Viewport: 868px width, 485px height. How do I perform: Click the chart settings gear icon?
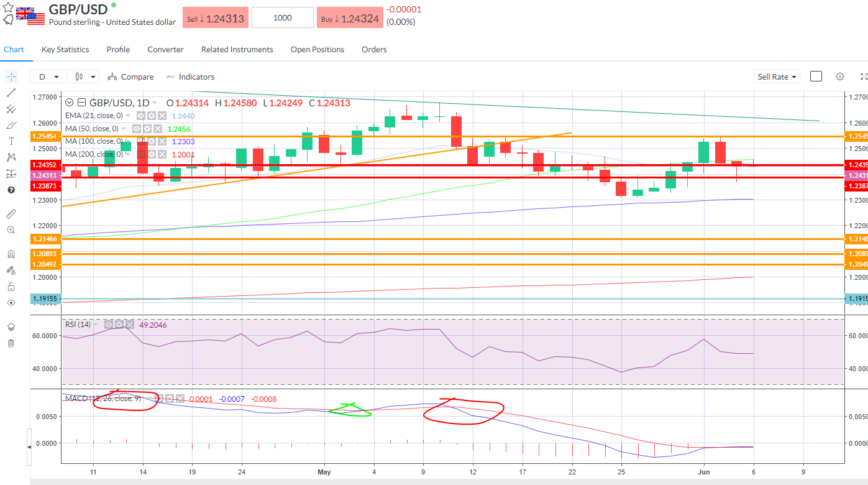click(840, 76)
